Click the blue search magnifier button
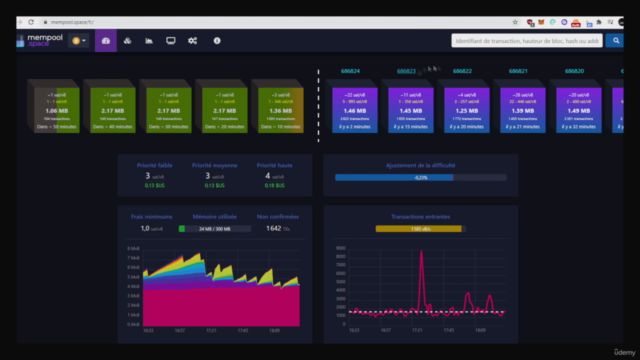The image size is (640, 360). pyautogui.click(x=616, y=41)
